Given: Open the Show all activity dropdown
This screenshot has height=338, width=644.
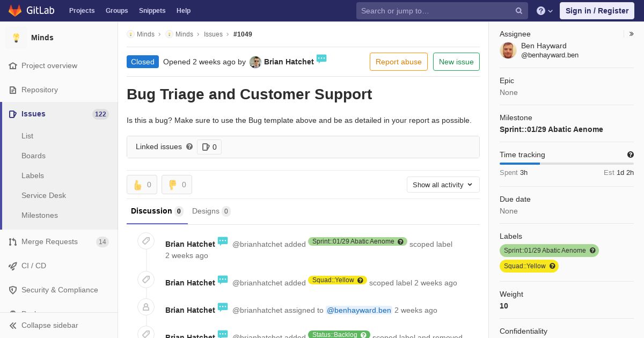Looking at the screenshot, I should coord(443,185).
